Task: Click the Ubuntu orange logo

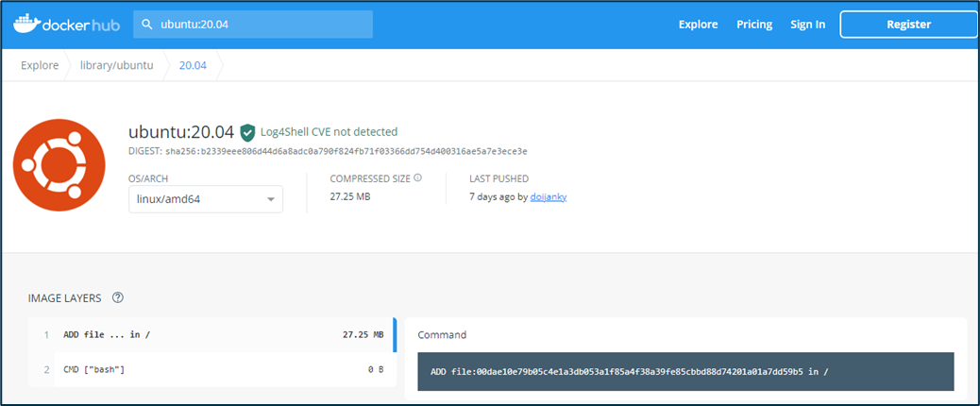Action: [x=59, y=165]
